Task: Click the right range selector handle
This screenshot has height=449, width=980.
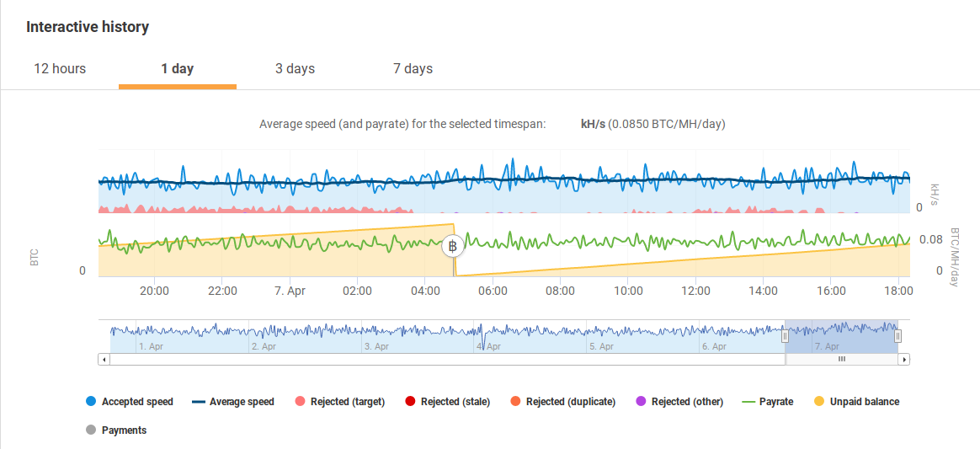Action: click(898, 336)
